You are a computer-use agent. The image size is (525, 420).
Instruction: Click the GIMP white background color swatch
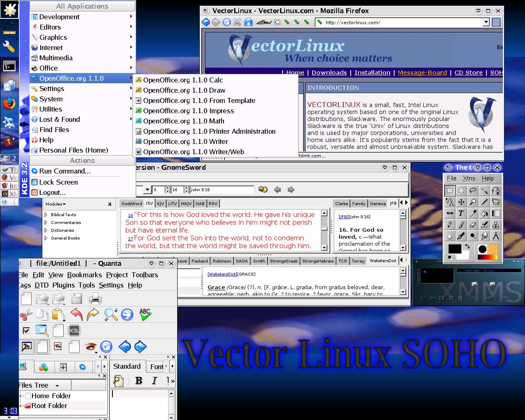click(x=466, y=256)
